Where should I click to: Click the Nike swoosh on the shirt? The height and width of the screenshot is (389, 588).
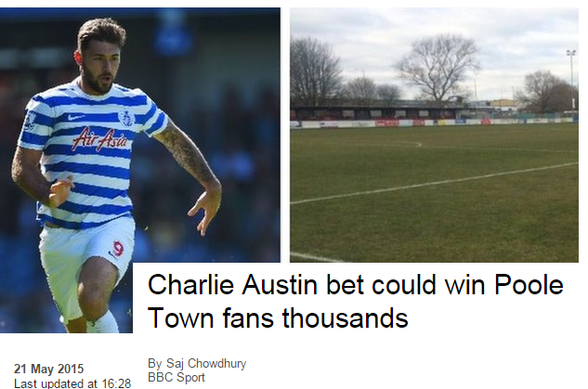(76, 117)
